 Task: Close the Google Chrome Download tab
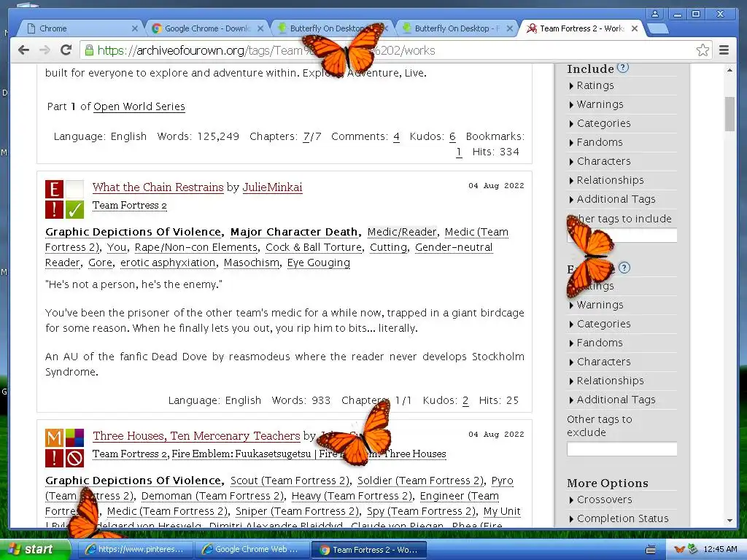coord(260,28)
